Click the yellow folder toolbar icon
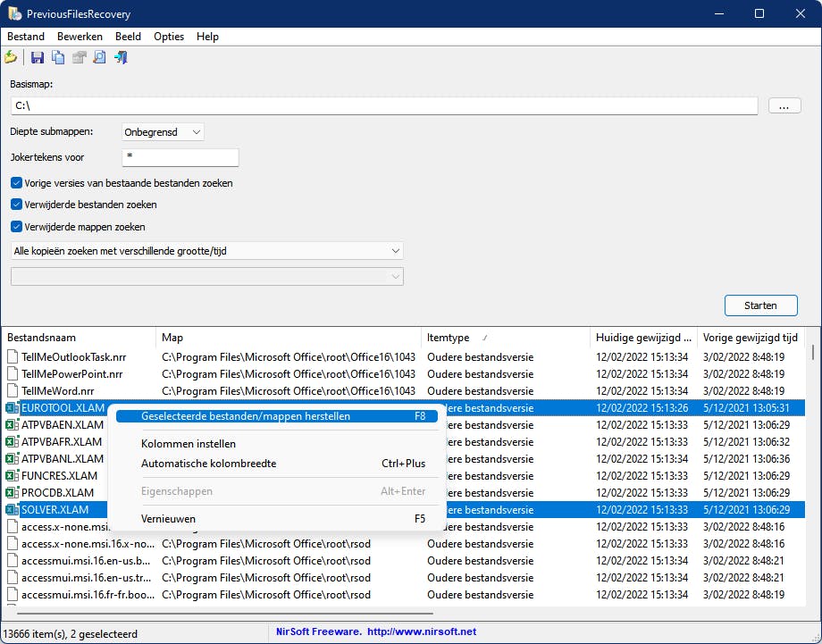Image resolution: width=822 pixels, height=644 pixels. pyautogui.click(x=10, y=56)
